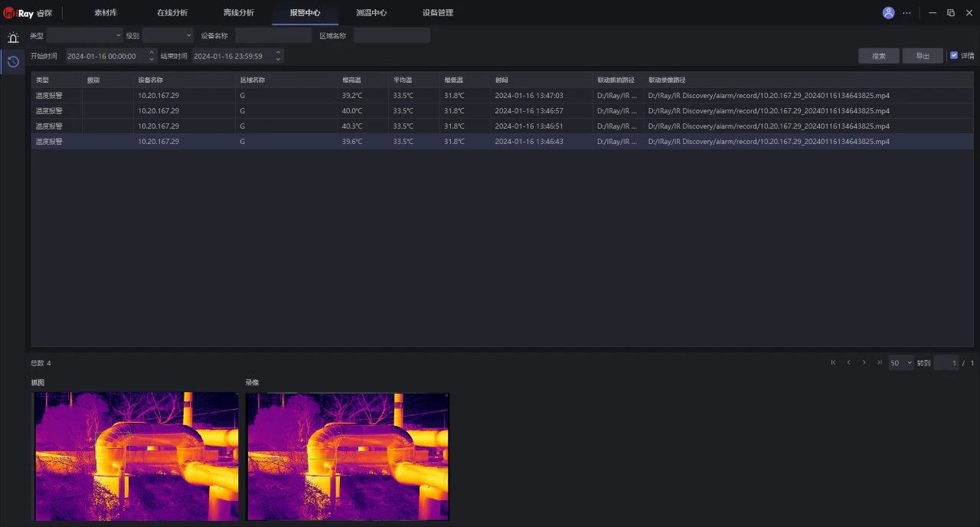Jump to the last results page

click(x=879, y=362)
